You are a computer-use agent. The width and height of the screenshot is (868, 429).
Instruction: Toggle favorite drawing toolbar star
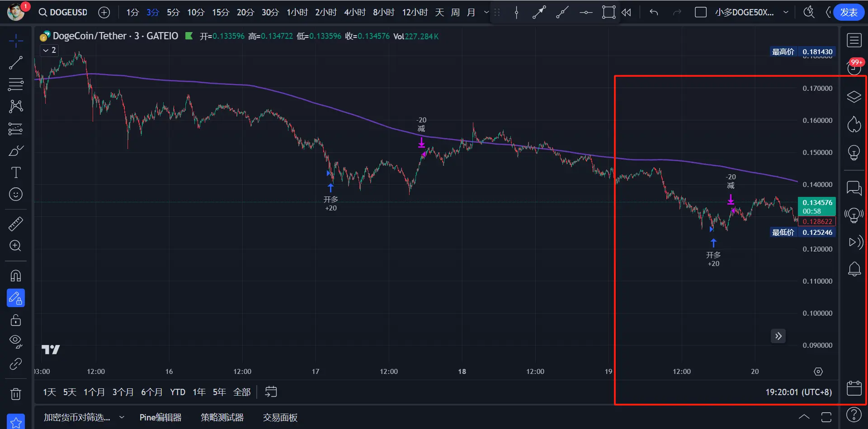(16, 422)
